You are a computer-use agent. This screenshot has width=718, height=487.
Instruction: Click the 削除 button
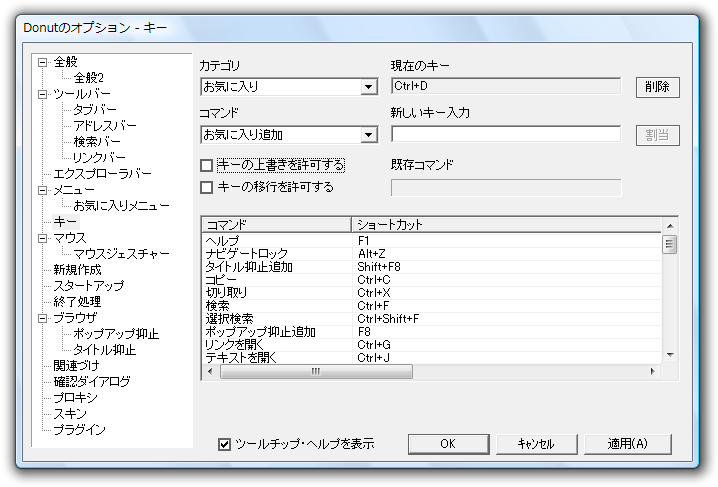[658, 87]
